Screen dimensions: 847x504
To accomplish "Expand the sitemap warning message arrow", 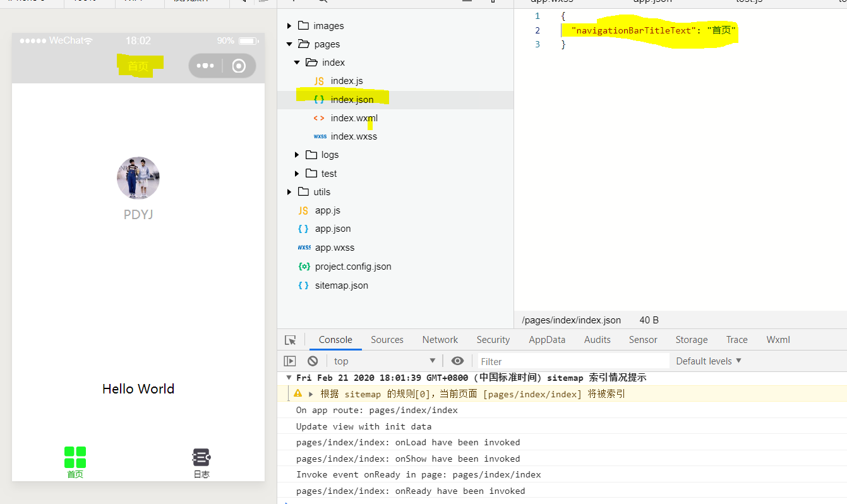I will click(x=311, y=394).
